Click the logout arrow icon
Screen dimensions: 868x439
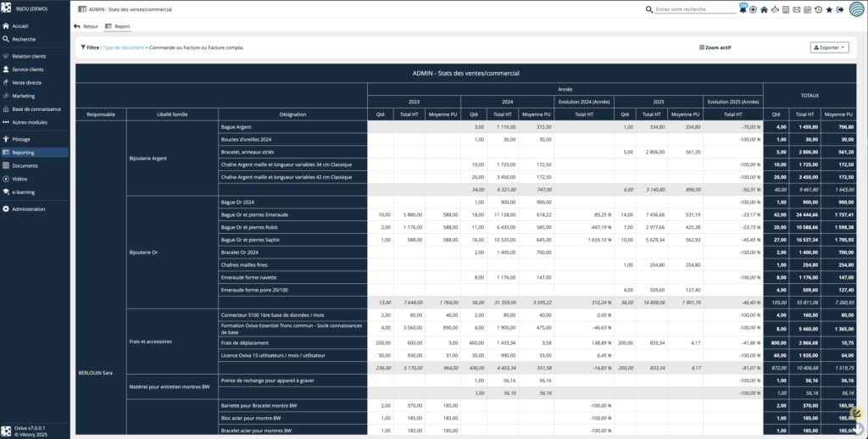(839, 9)
